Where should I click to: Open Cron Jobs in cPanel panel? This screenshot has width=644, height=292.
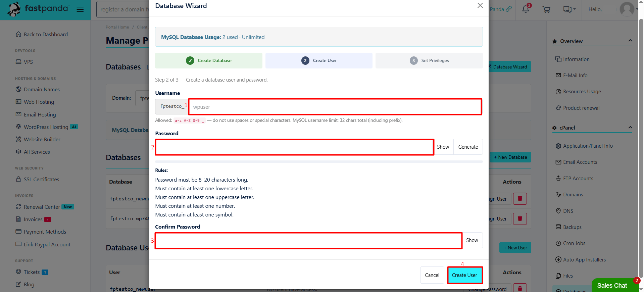pyautogui.click(x=571, y=243)
